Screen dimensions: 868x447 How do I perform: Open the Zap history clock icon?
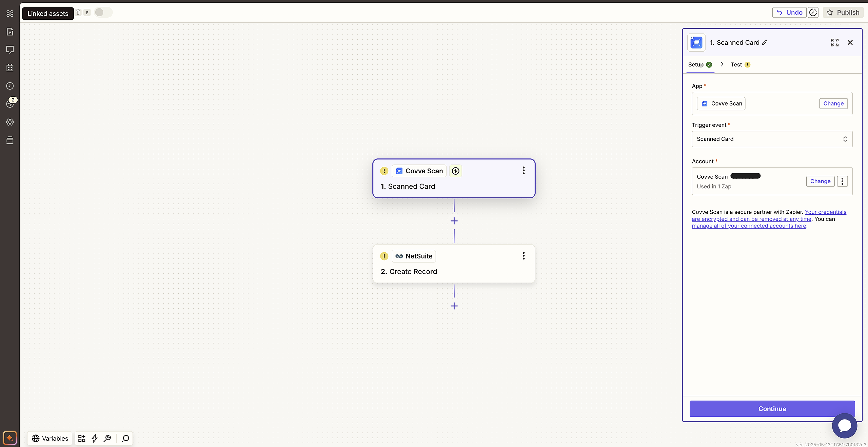(x=10, y=86)
